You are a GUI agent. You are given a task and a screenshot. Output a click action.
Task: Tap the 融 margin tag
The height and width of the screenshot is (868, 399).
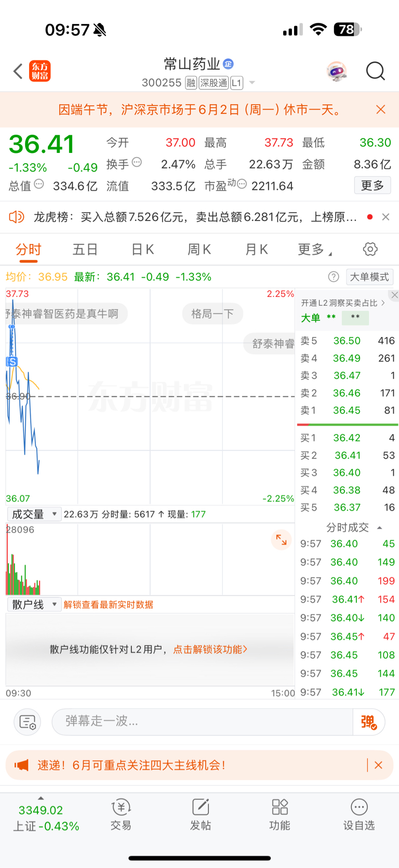pyautogui.click(x=191, y=83)
